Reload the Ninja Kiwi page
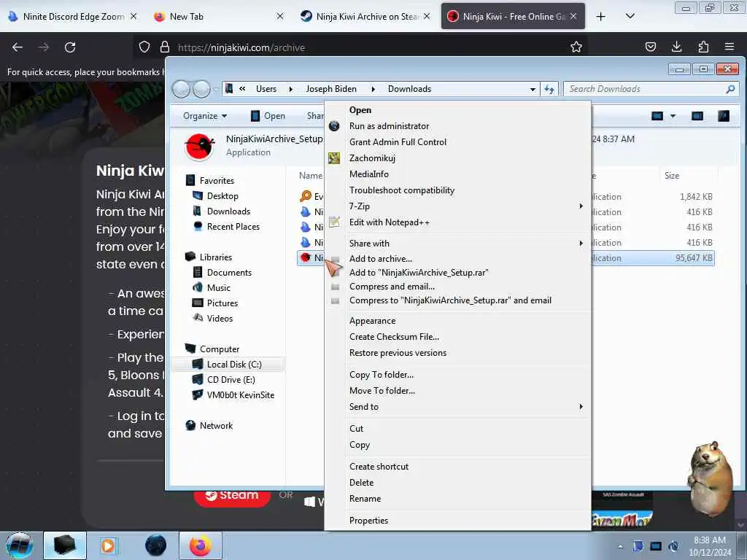This screenshot has width=747, height=560. (x=70, y=47)
